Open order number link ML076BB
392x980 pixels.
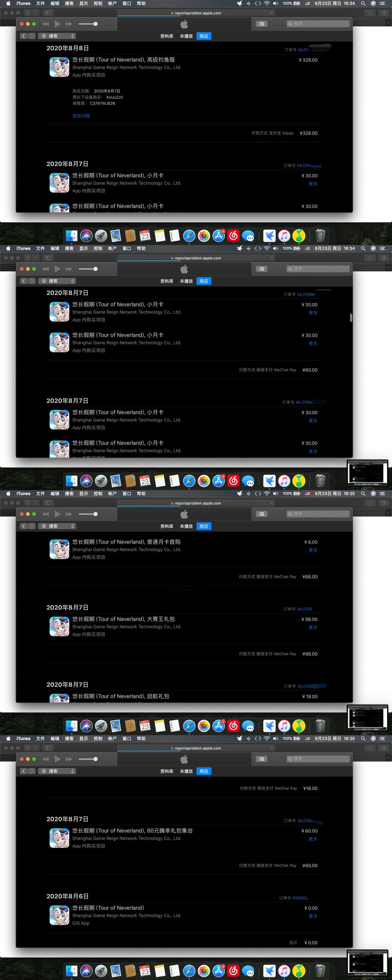306,294
